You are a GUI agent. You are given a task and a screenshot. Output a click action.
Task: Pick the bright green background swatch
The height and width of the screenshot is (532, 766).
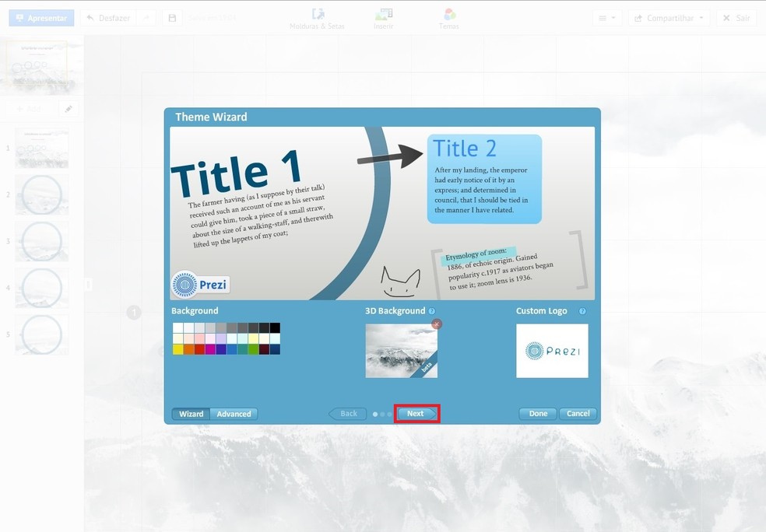tap(254, 349)
